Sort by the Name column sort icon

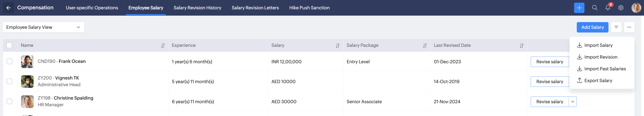point(163,45)
